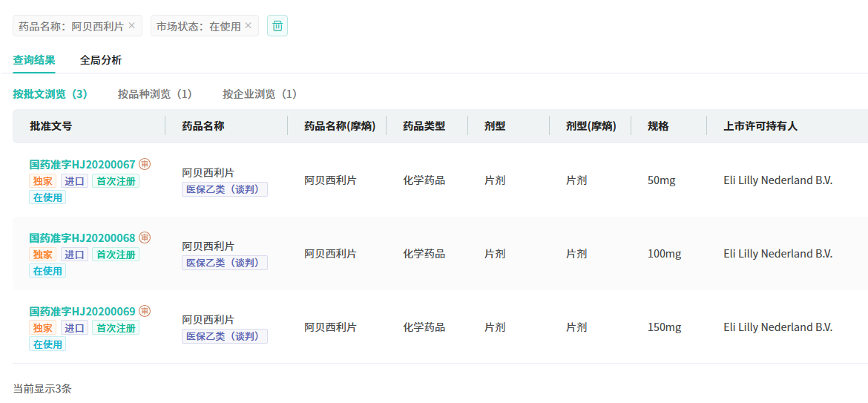Click the 首次注册 tag under HJ20200069
Image resolution: width=868 pixels, height=403 pixels.
[x=115, y=328]
